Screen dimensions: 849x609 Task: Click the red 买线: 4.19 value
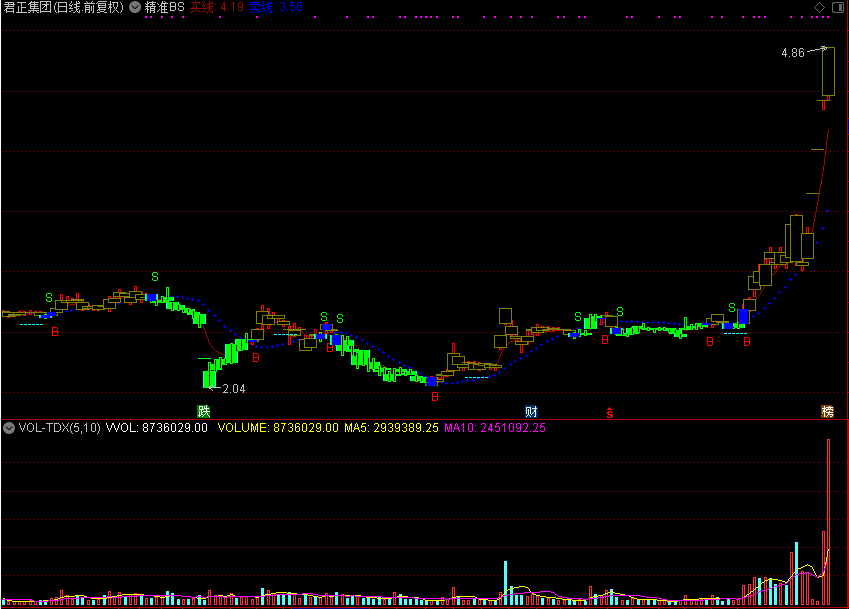217,7
